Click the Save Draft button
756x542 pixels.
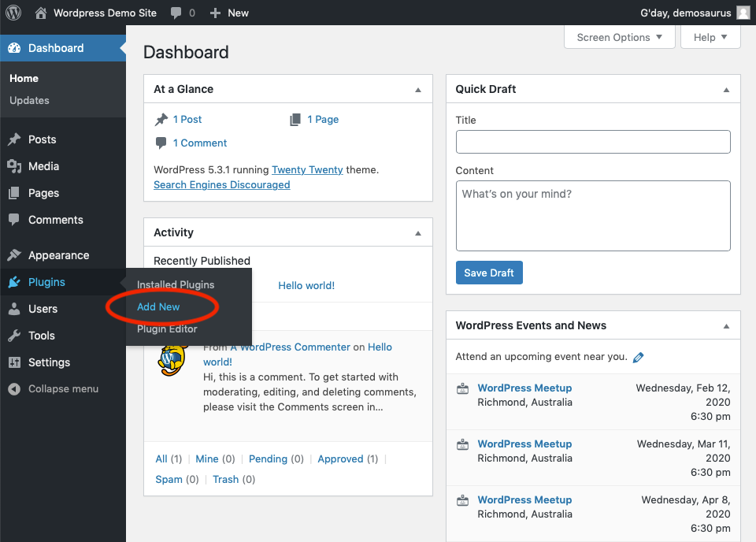pos(489,273)
